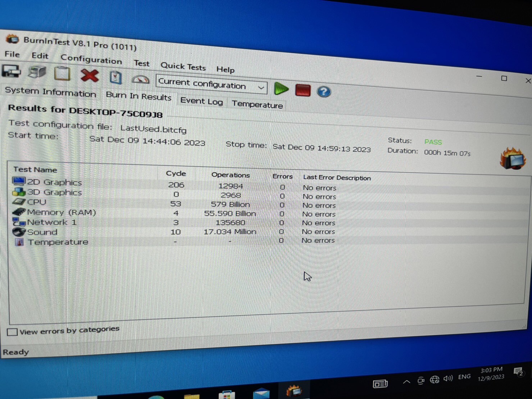Click the Meet Now camera tray icon
This screenshot has width=532, height=399.
click(421, 380)
